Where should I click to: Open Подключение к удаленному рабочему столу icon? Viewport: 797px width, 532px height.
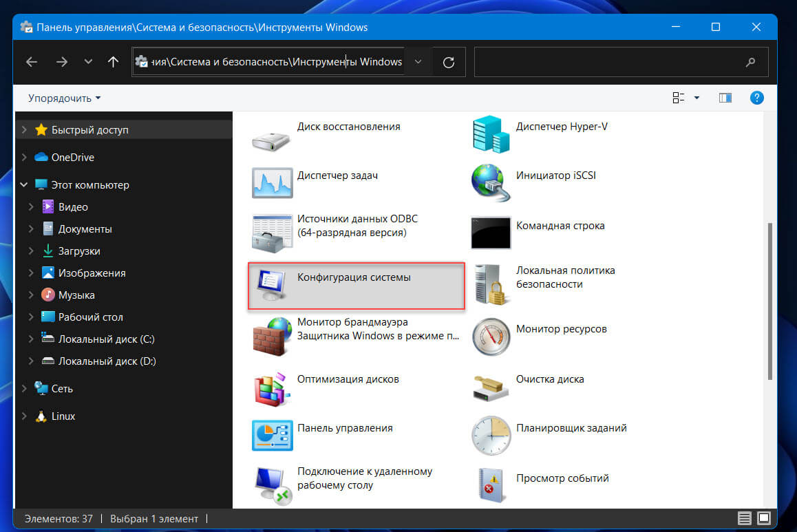(x=273, y=487)
